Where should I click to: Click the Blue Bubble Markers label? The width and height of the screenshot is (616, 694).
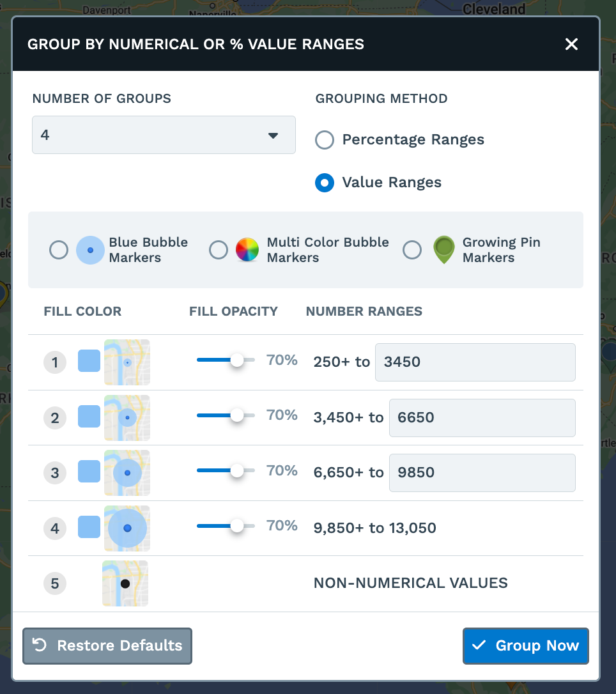point(148,250)
